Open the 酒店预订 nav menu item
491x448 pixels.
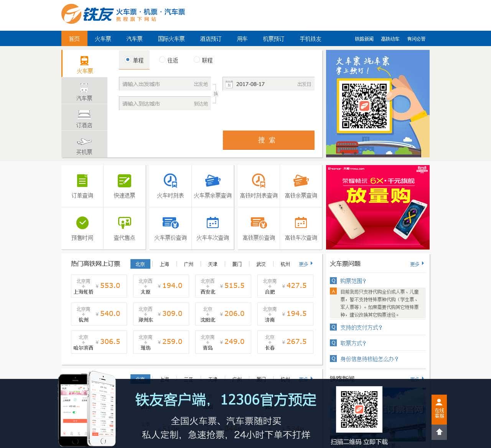pos(211,38)
